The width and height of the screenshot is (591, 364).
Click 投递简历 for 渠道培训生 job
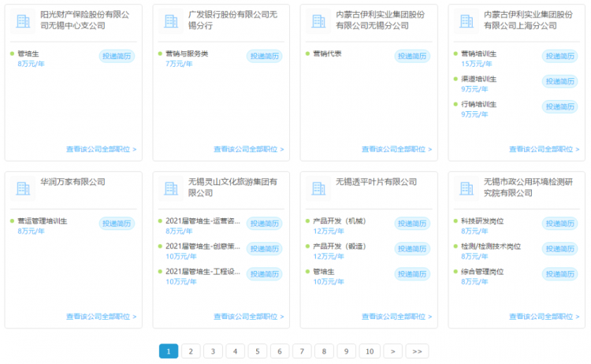pos(559,81)
